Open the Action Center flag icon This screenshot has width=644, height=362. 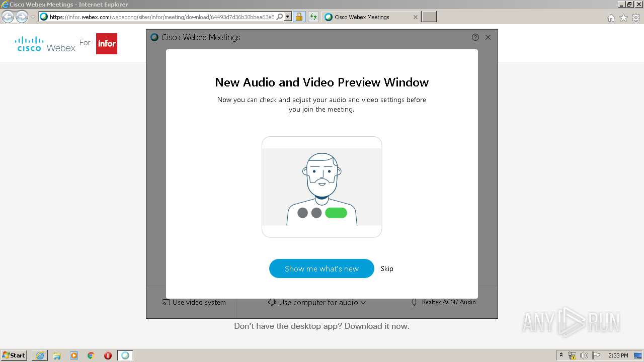596,355
